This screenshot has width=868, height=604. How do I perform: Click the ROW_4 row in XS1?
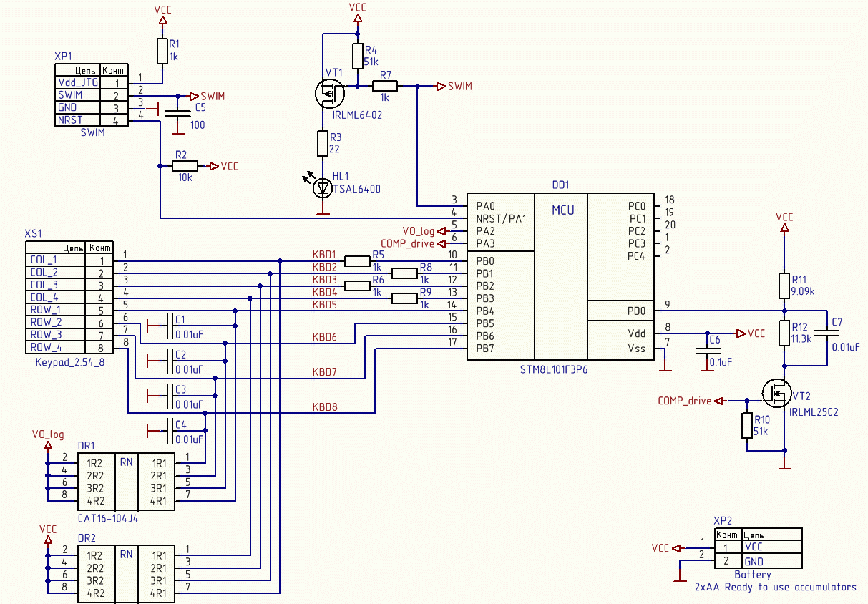tap(69, 347)
